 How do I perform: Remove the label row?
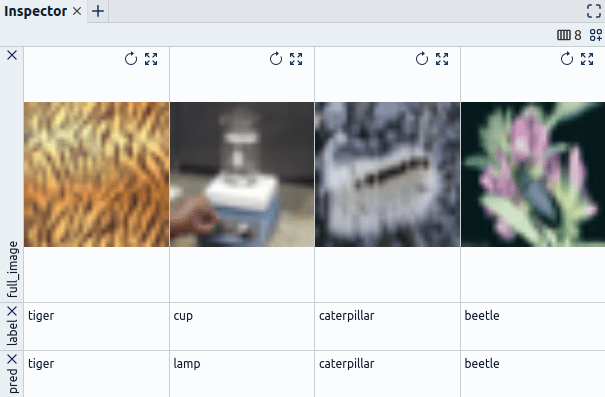click(x=12, y=311)
